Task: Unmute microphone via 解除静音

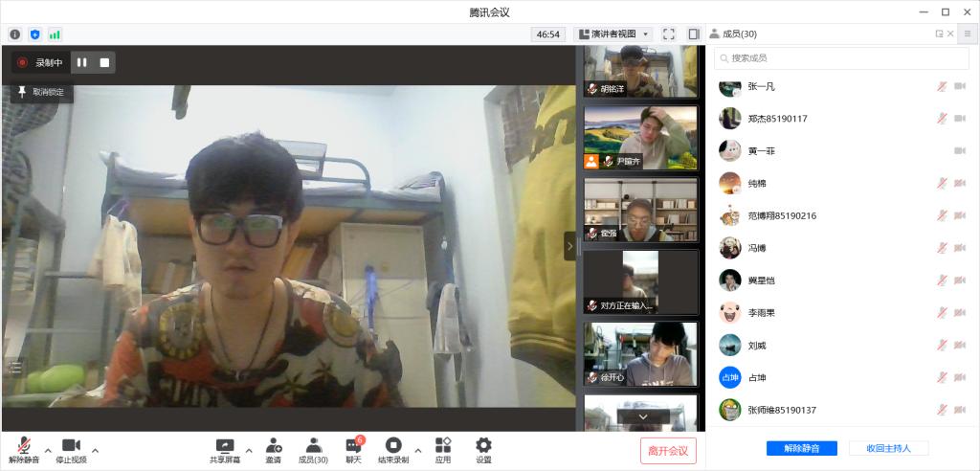Action: click(x=23, y=449)
